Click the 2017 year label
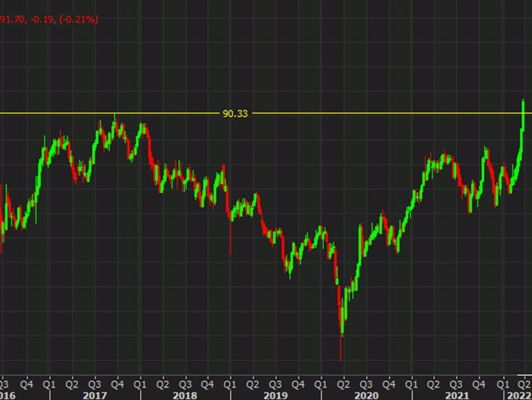Image resolution: width=532 pixels, height=400 pixels. 95,395
